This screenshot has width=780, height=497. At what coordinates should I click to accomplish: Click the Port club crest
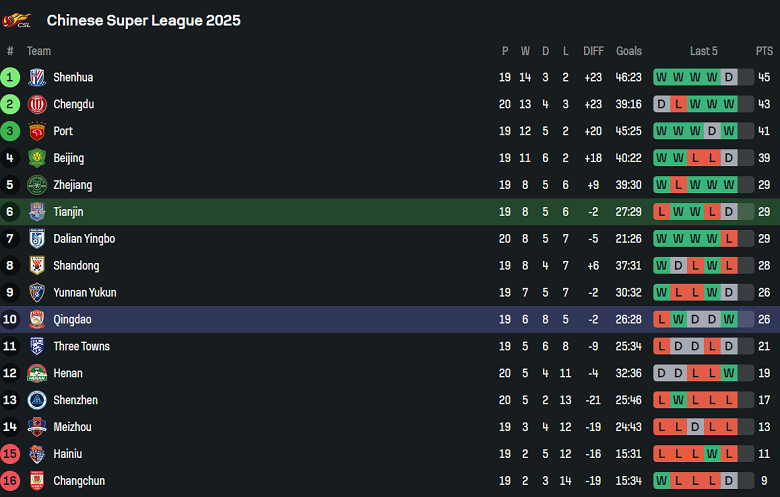37,131
